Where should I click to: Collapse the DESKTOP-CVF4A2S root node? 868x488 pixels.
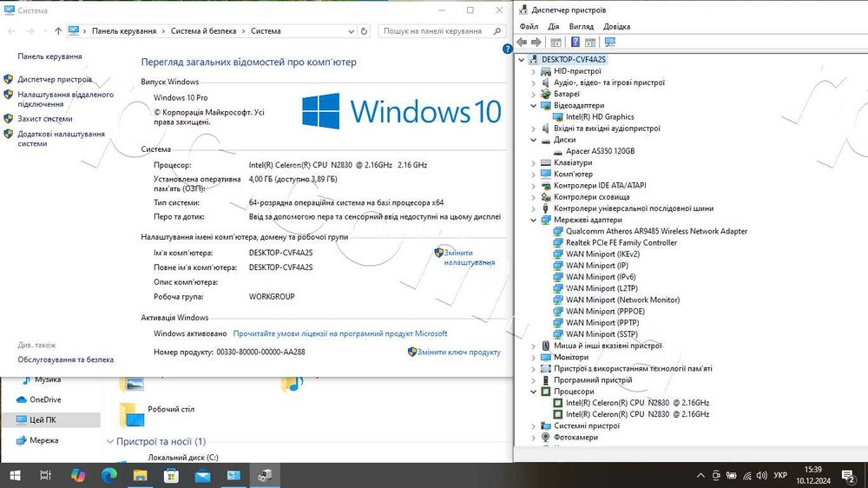522,59
